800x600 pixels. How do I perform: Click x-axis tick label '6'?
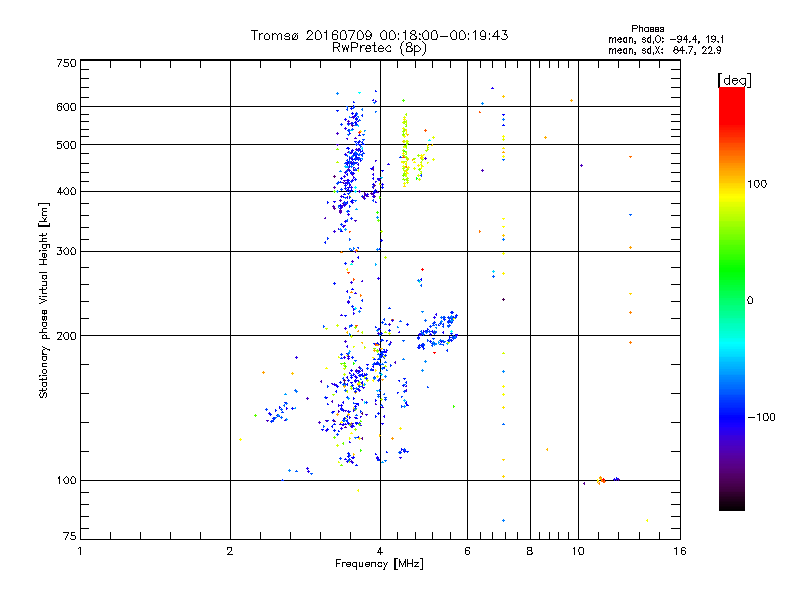[x=467, y=551]
